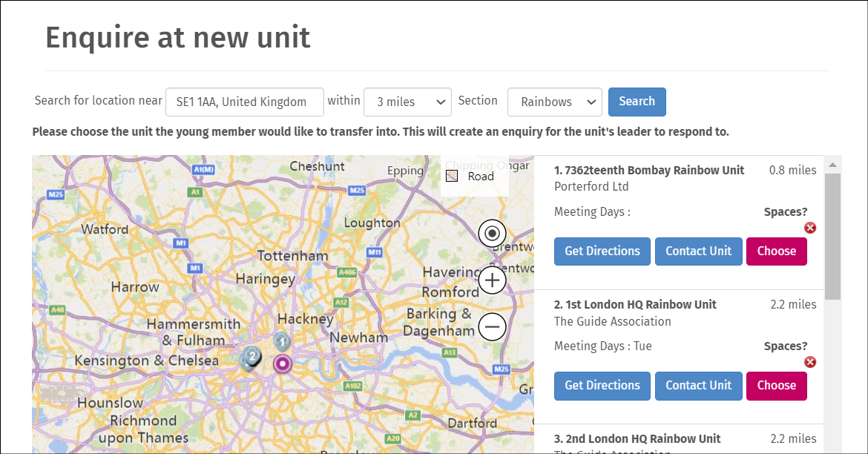Image resolution: width=868 pixels, height=454 pixels.
Task: Click the 'Tottenham' label on map
Action: coord(293,256)
